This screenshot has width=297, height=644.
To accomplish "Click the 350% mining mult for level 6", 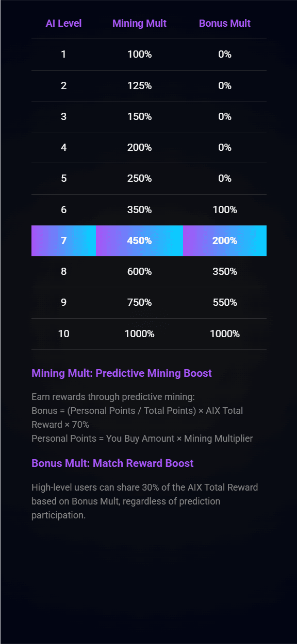I will (139, 210).
